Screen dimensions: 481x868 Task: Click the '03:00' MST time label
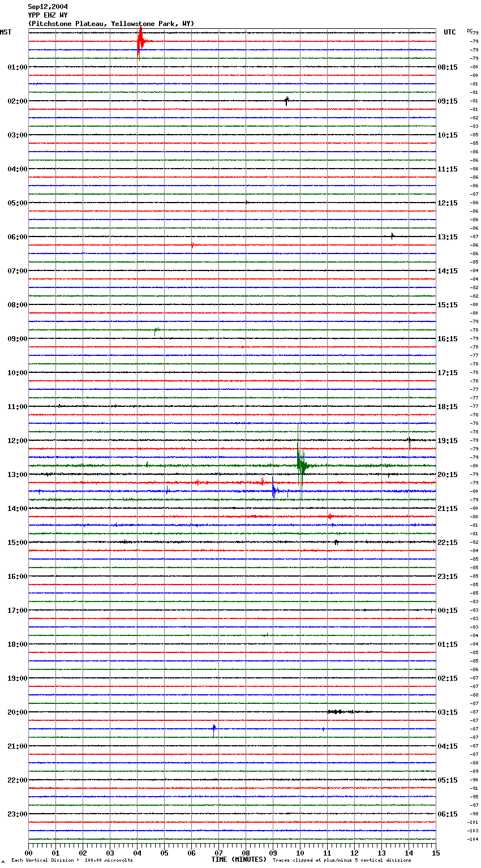[18, 135]
